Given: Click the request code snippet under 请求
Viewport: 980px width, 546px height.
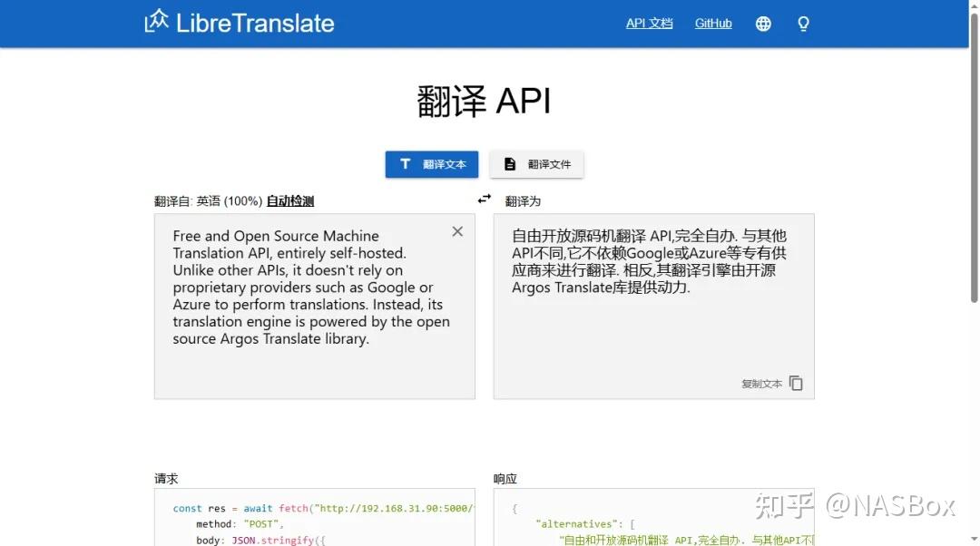Looking at the screenshot, I should tap(313, 522).
